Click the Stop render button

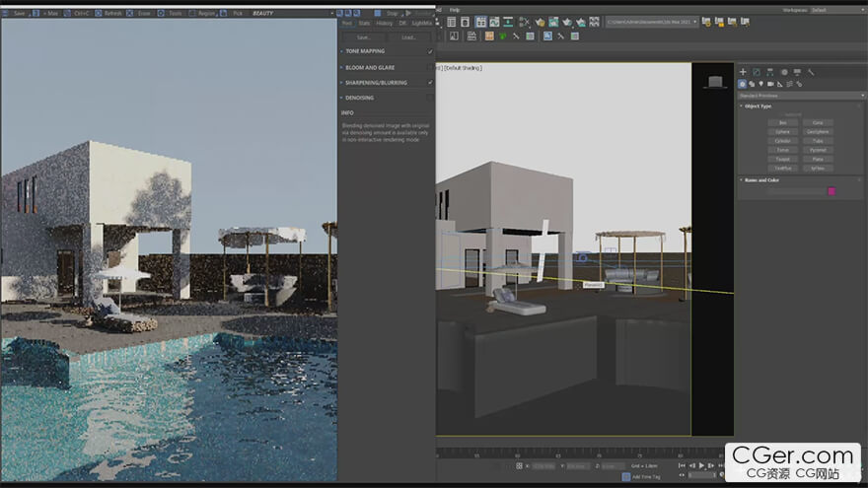(x=386, y=13)
